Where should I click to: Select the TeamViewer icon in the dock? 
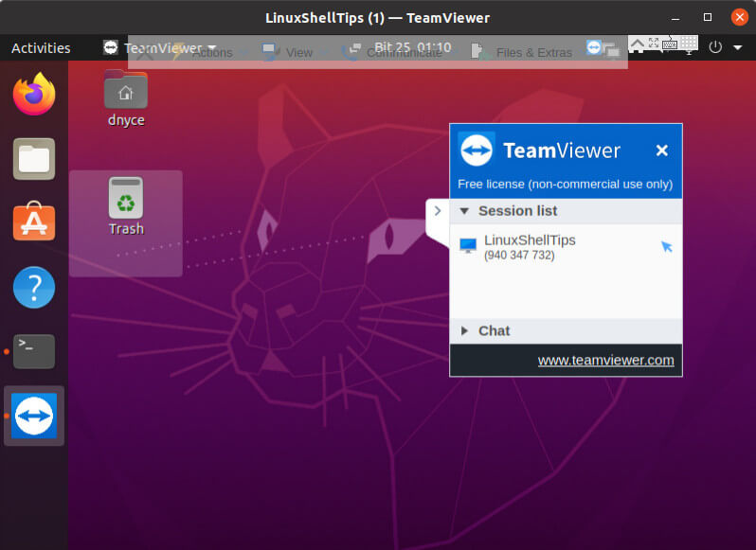pyautogui.click(x=34, y=416)
